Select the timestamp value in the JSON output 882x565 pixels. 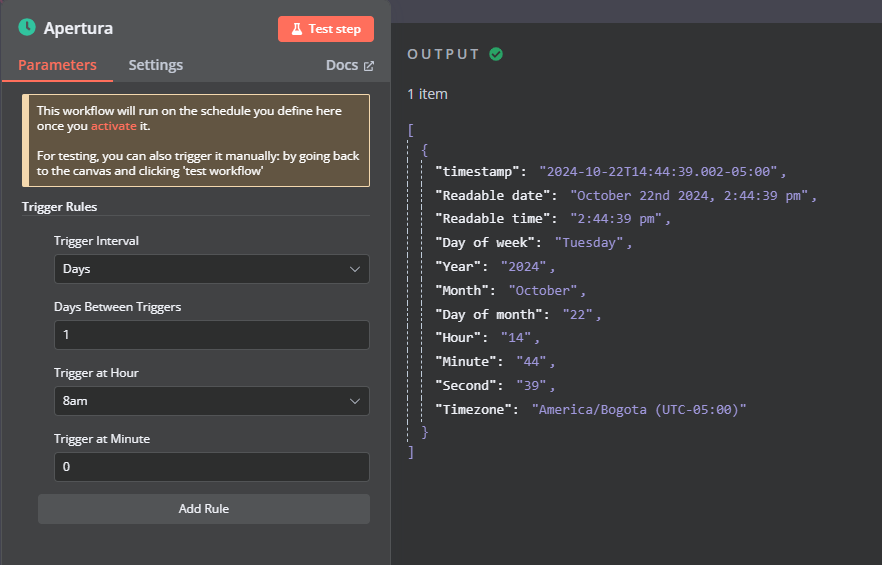click(663, 171)
